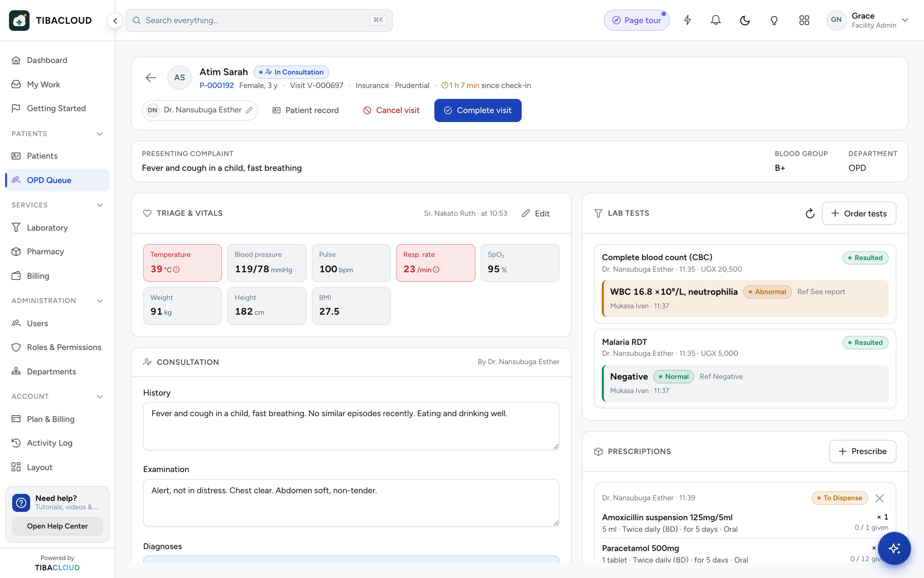
Task: Select Billing in the sidebar
Action: [x=57, y=276]
